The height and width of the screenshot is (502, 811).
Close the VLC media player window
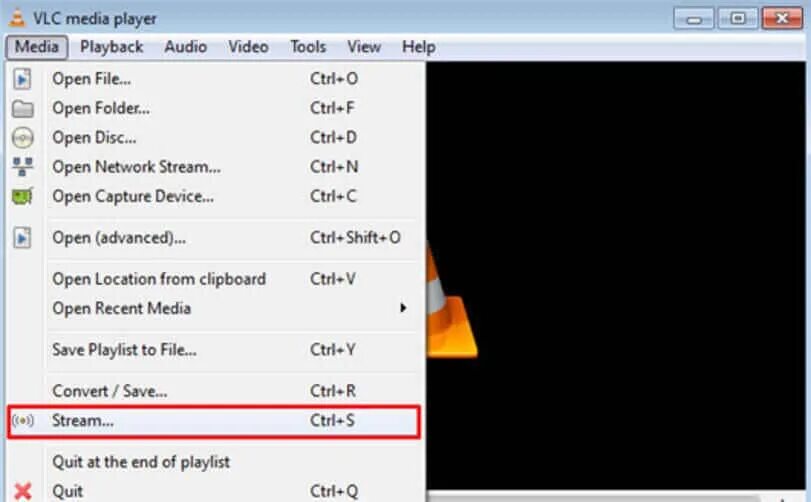(783, 19)
